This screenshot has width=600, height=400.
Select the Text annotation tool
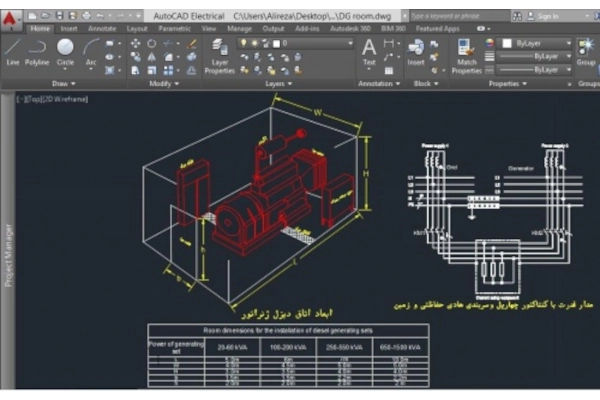click(x=369, y=53)
